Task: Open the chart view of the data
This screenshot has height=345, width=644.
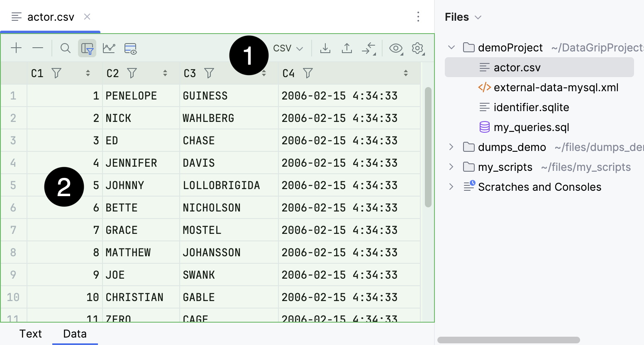Action: pos(109,48)
